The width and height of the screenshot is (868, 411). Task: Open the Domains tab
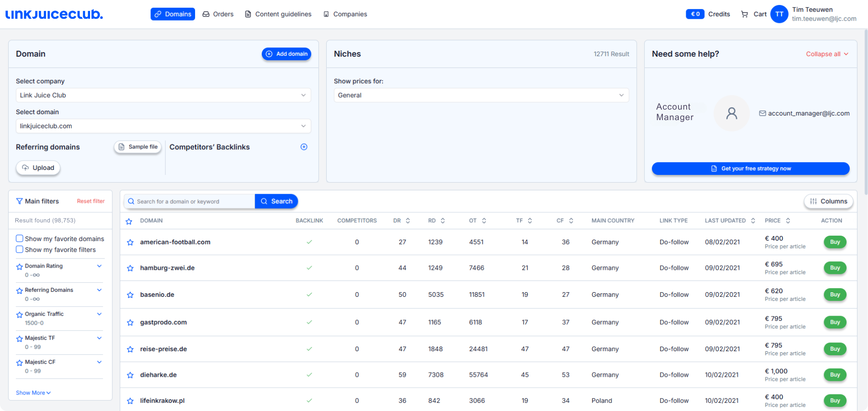[x=173, y=14]
